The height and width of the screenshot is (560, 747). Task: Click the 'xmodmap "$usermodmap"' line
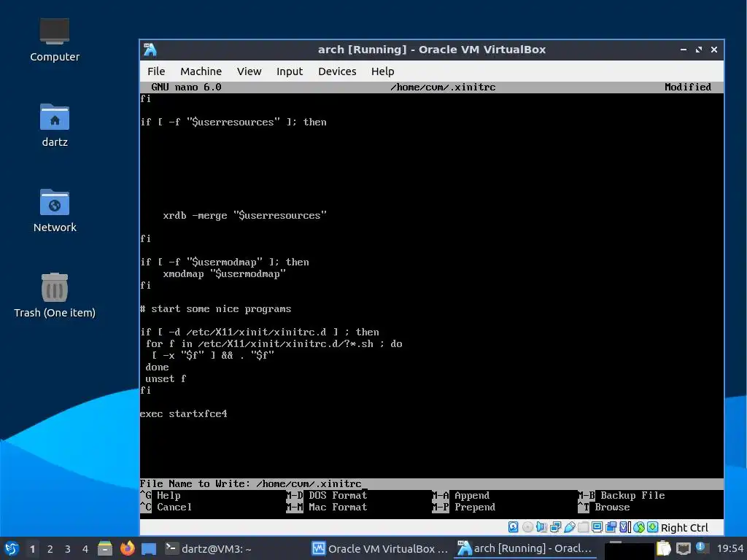(x=225, y=274)
